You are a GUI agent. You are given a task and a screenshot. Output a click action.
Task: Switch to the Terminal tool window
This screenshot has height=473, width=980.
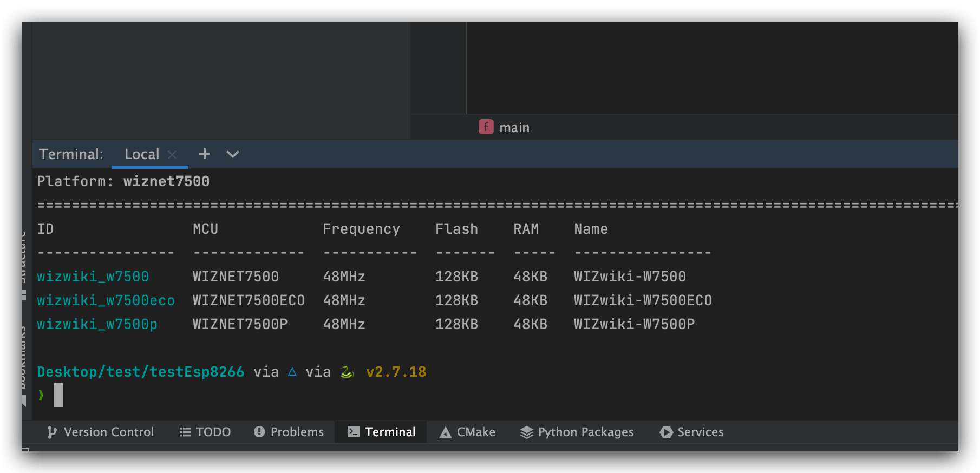(381, 432)
